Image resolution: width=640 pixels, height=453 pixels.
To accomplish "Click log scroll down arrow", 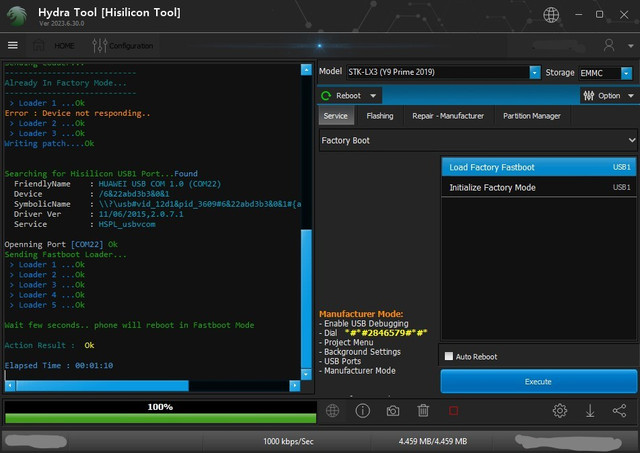I will point(306,373).
